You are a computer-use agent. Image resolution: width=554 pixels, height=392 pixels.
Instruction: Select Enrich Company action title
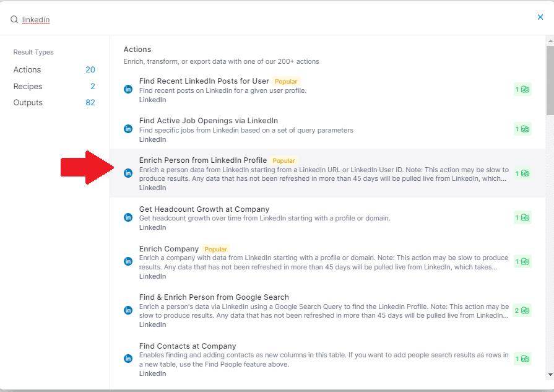169,249
